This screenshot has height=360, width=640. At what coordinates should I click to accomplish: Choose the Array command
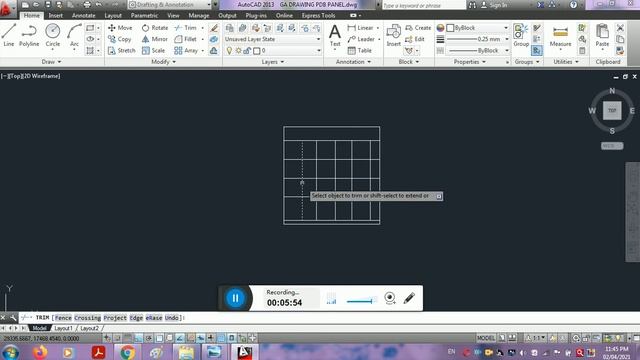pos(186,51)
